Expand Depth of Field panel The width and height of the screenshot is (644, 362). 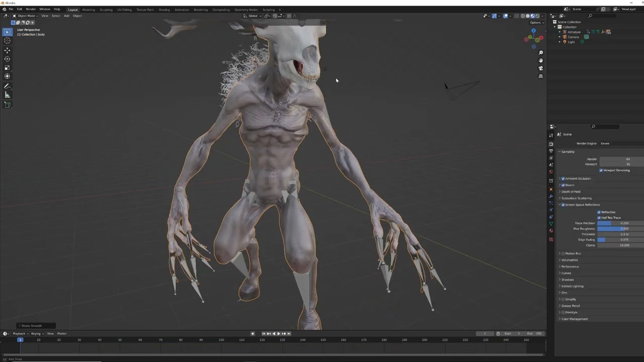click(571, 192)
